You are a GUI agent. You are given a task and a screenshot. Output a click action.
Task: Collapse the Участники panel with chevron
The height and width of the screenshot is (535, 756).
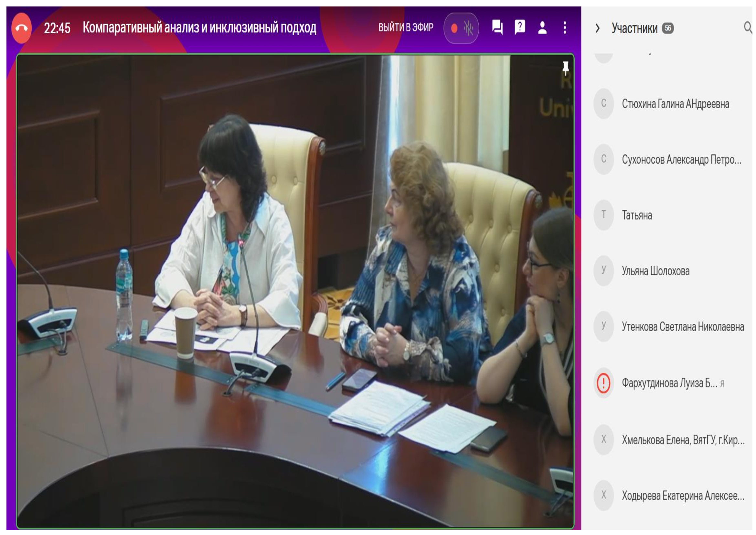pos(597,28)
